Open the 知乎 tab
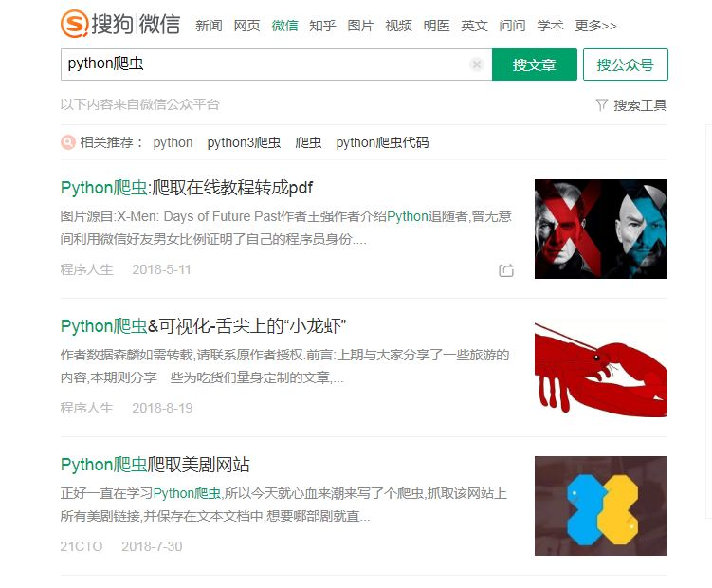 [322, 26]
